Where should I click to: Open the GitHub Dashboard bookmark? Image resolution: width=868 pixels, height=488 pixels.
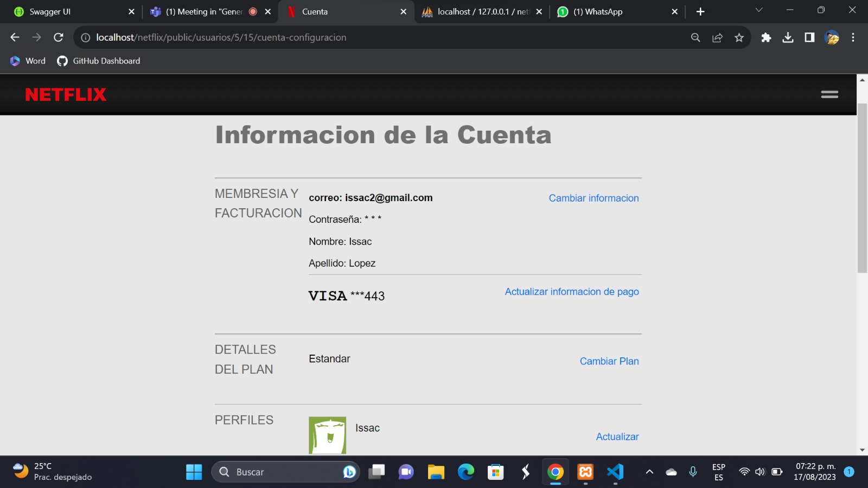click(x=98, y=61)
